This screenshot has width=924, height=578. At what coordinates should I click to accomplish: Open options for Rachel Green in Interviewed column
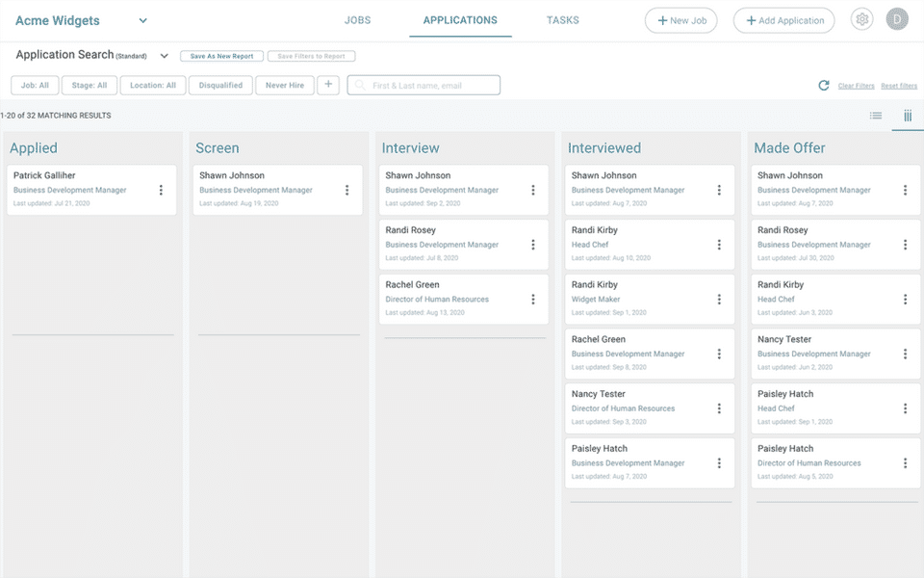(719, 354)
